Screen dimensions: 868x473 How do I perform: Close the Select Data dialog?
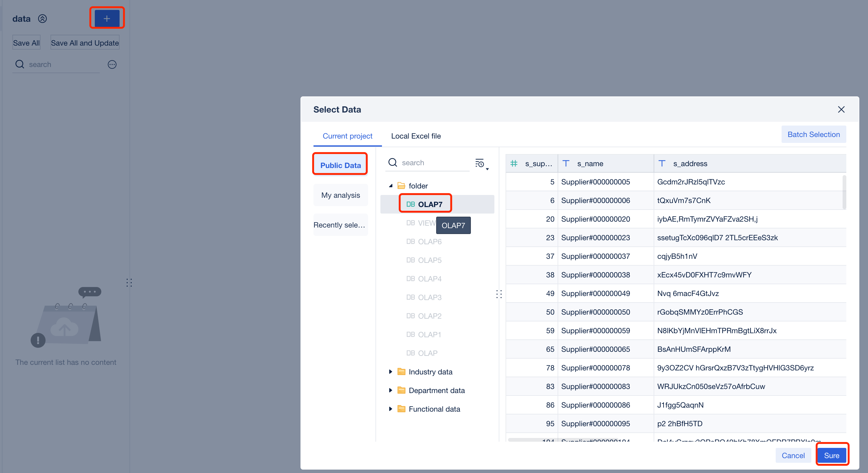pos(841,109)
